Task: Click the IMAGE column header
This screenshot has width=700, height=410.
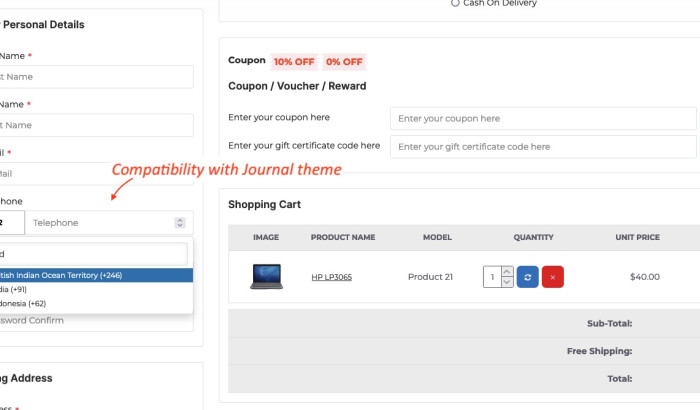Action: [x=266, y=237]
